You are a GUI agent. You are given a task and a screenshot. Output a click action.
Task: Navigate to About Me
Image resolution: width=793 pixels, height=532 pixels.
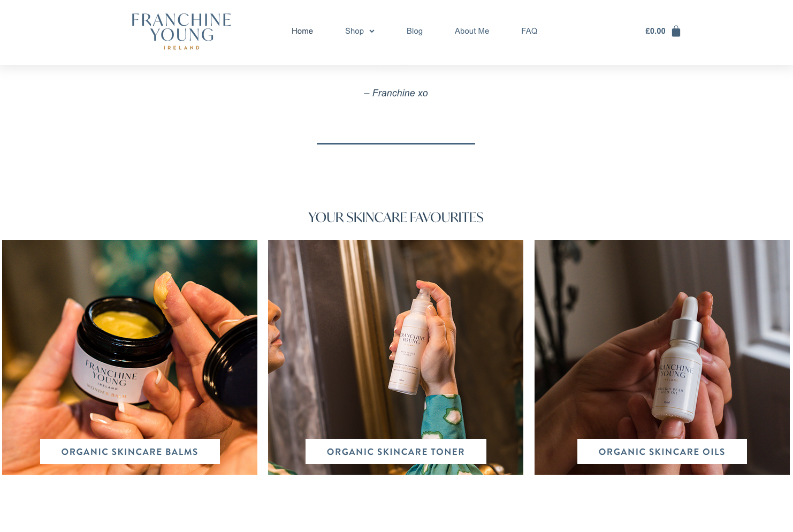click(472, 31)
